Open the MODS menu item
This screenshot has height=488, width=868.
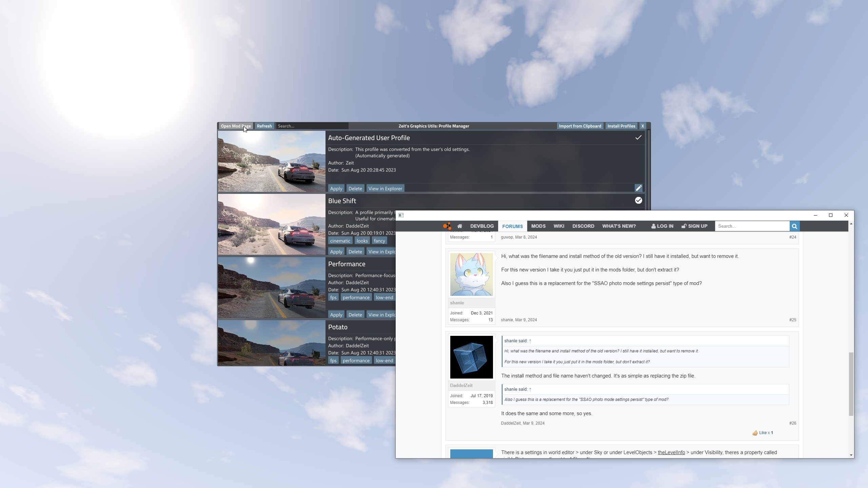click(538, 226)
